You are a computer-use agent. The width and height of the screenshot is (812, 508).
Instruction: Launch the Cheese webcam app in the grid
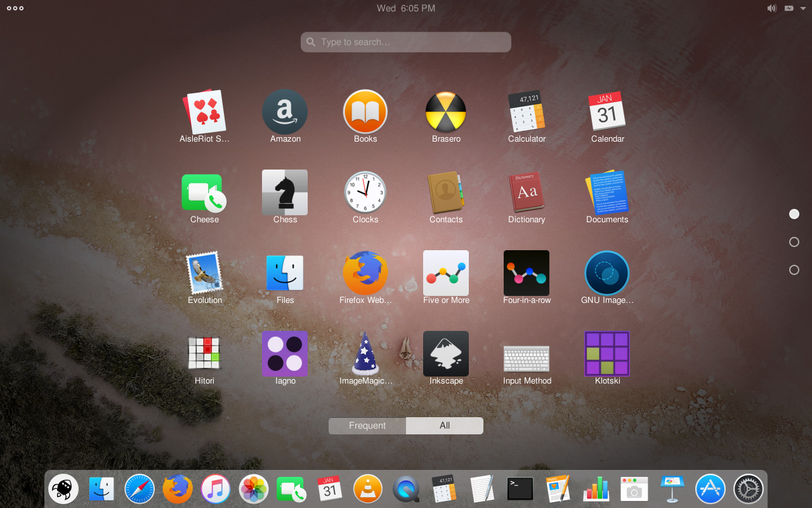pyautogui.click(x=205, y=192)
